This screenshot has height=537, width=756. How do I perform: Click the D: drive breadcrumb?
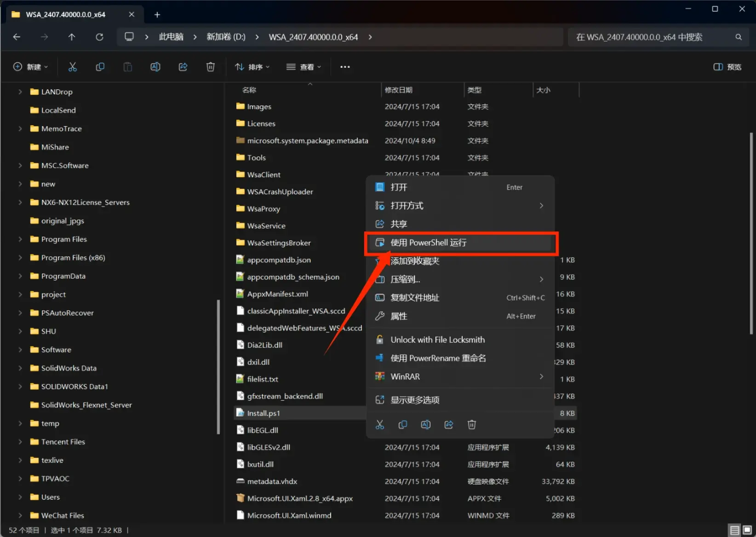226,37
